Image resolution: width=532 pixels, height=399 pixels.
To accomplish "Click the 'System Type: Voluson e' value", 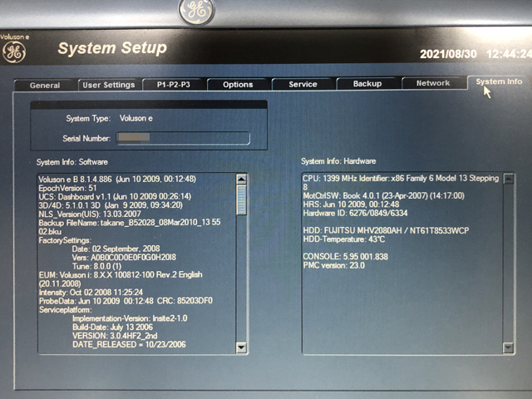I will 135,118.
